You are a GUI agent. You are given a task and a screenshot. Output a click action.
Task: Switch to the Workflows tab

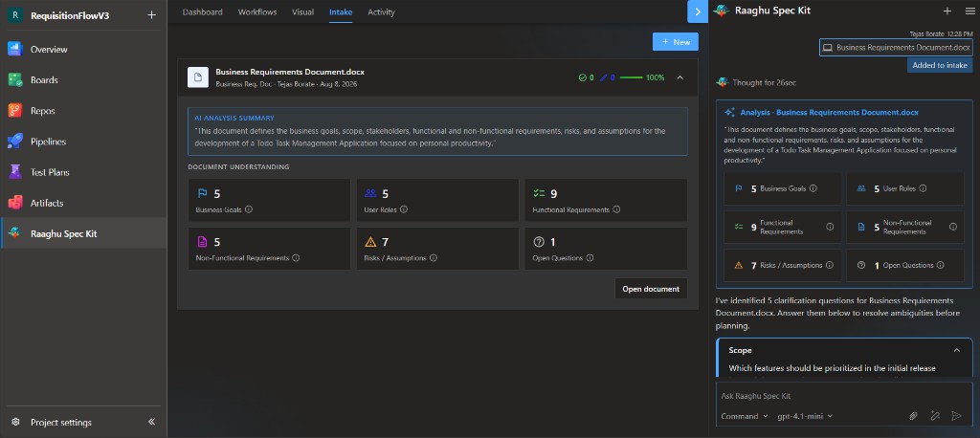pos(256,11)
